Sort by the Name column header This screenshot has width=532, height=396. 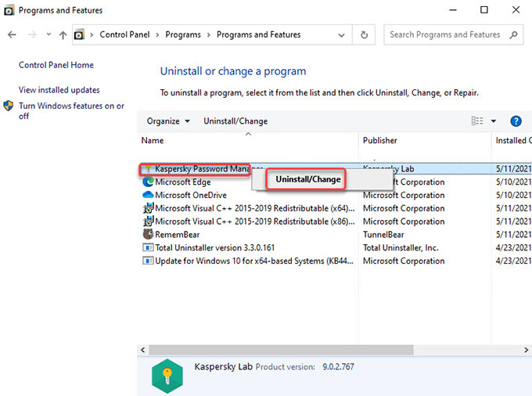pyautogui.click(x=153, y=141)
